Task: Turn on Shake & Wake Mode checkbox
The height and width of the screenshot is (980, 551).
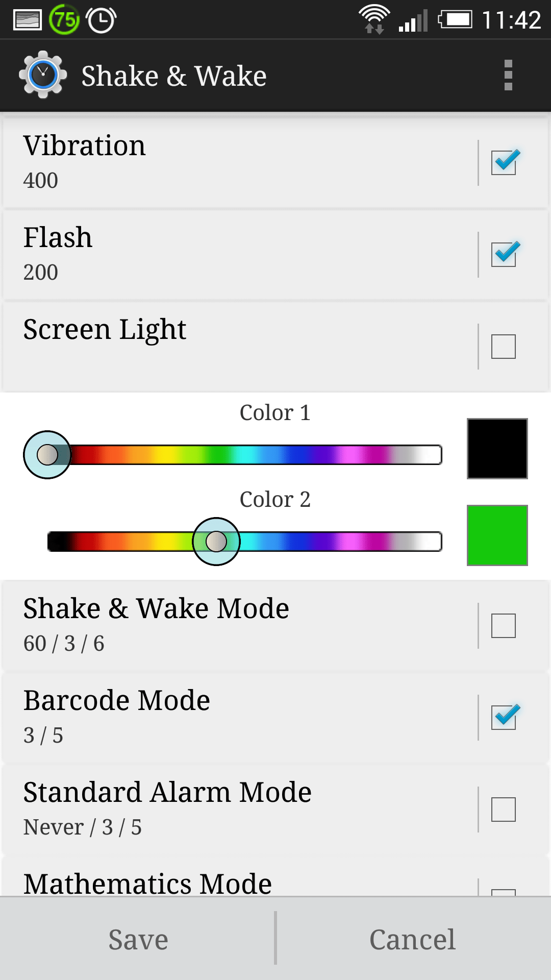Action: point(504,626)
